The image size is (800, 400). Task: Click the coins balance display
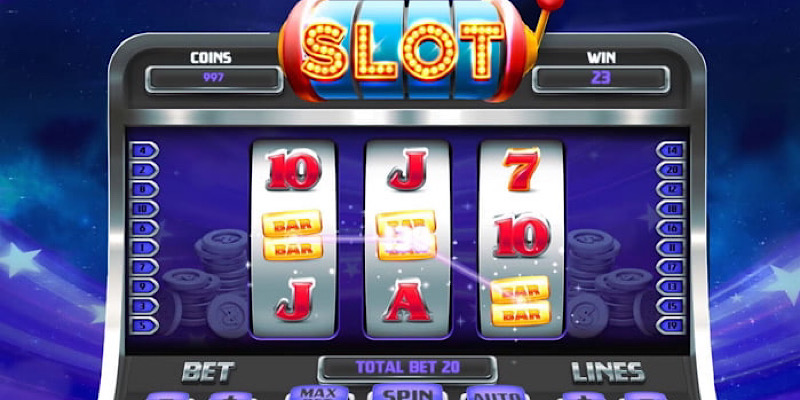pos(214,79)
